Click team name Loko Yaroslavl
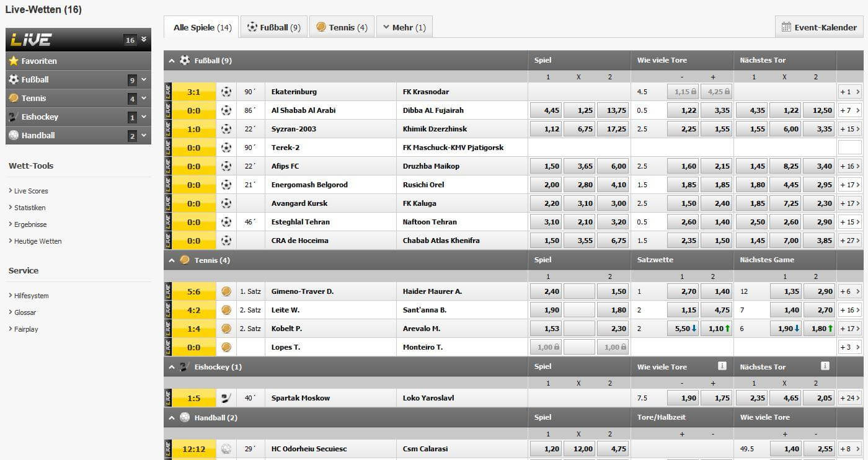This screenshot has height=460, width=868. (x=428, y=398)
